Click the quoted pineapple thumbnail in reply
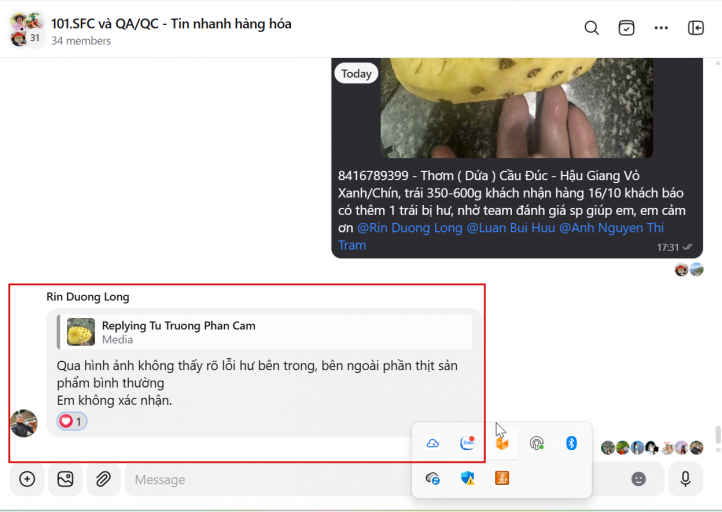This screenshot has height=512, width=722. pyautogui.click(x=81, y=332)
